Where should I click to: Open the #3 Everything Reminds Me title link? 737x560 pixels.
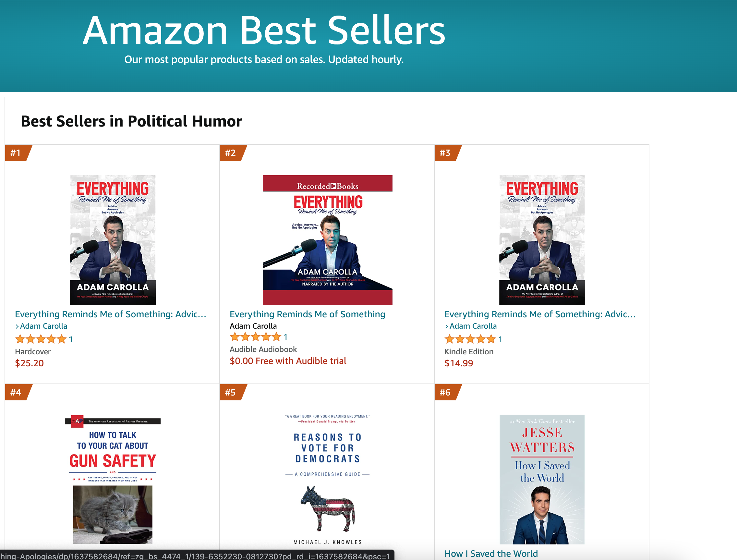tap(540, 314)
